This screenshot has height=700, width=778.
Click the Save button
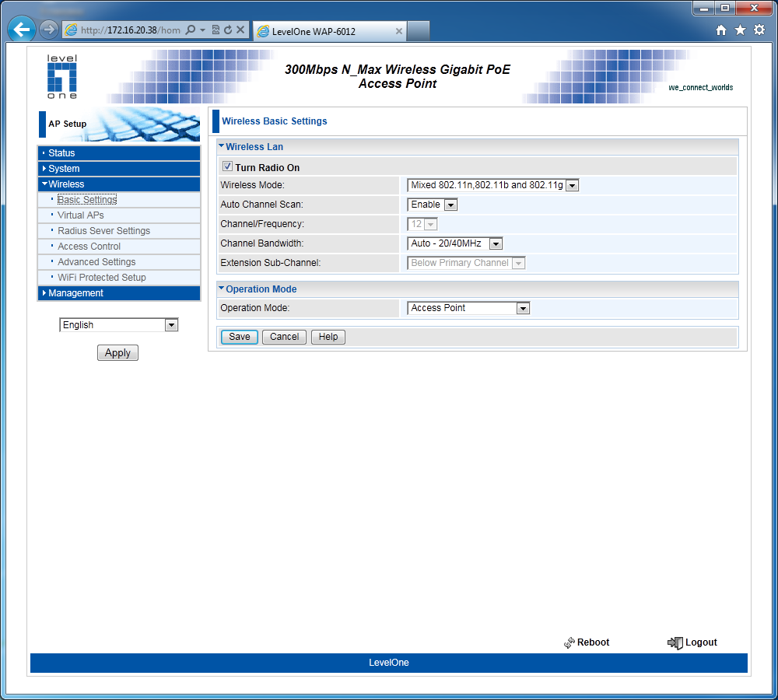click(x=239, y=337)
